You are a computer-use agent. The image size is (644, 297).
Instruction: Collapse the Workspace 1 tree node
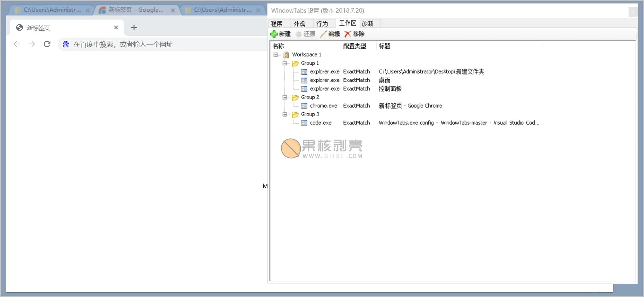point(276,54)
